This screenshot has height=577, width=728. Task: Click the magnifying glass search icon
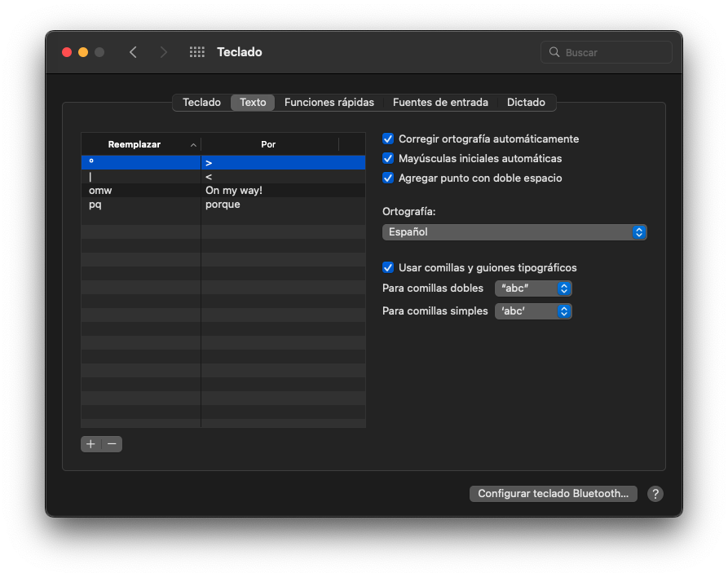point(555,52)
